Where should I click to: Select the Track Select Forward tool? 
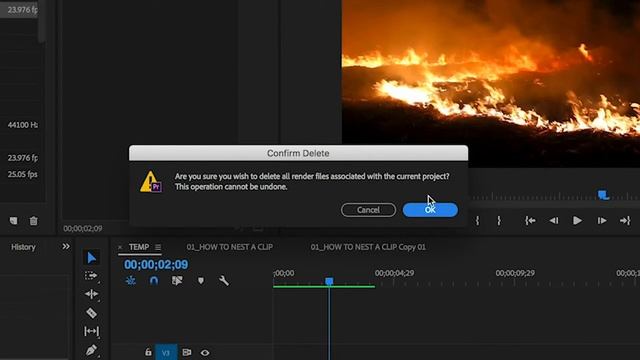[x=91, y=276]
